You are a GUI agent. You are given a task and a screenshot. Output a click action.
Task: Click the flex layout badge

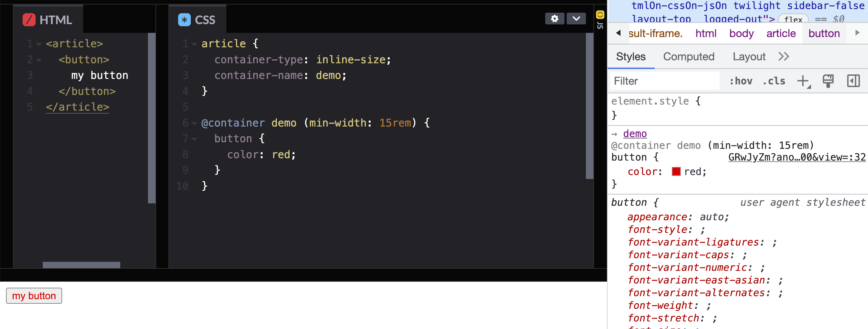coord(793,20)
